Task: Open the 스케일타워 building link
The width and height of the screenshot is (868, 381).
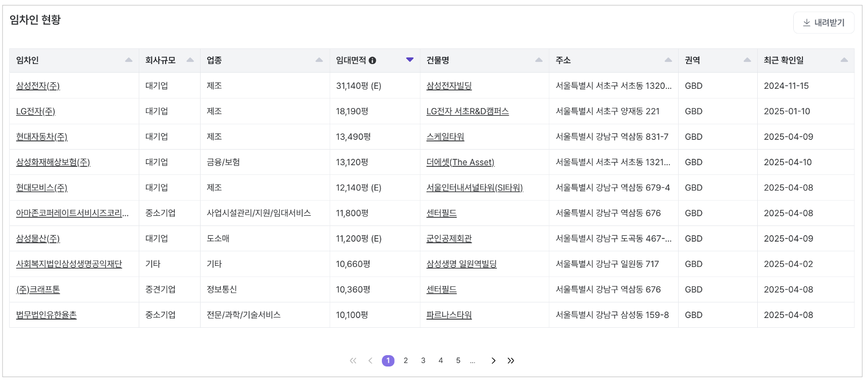Action: 445,137
